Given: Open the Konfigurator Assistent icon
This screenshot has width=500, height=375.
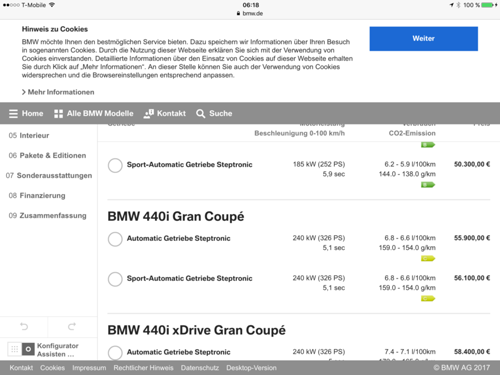Looking at the screenshot, I should pyautogui.click(x=28, y=349).
